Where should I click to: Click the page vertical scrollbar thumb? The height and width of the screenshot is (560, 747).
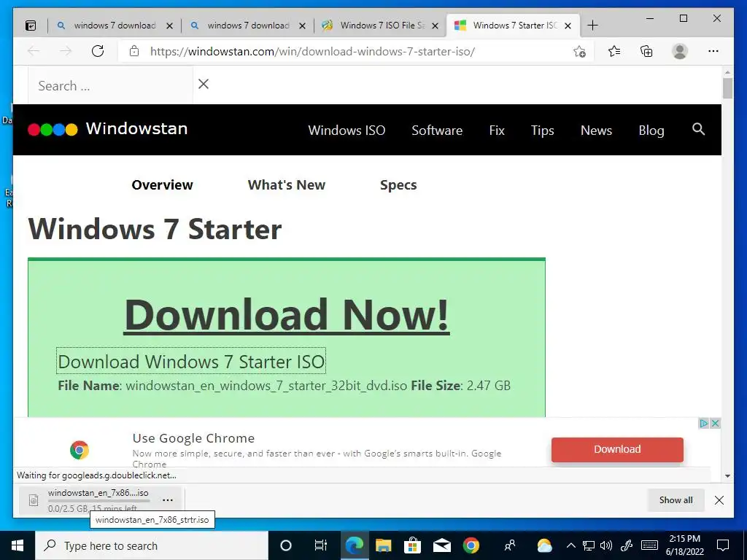coord(727,88)
